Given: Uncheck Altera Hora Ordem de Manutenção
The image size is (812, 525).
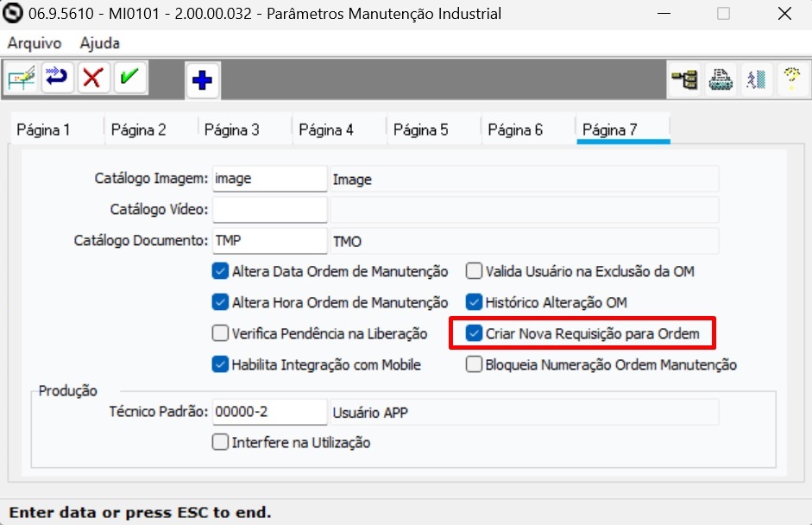Looking at the screenshot, I should 220,302.
